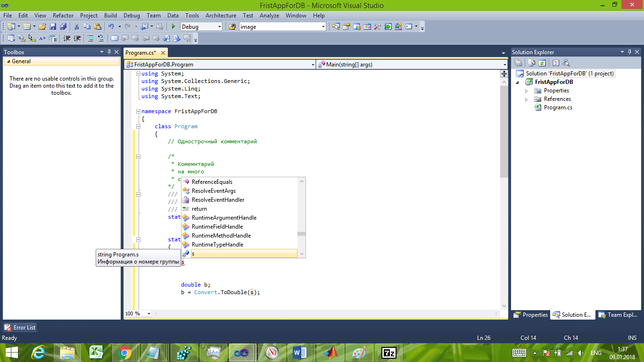The width and height of the screenshot is (644, 362).
Task: Open the Tools menu
Action: (x=192, y=16)
